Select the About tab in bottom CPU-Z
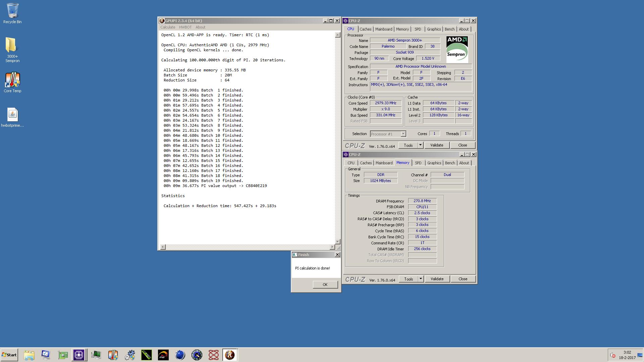 pos(464,163)
